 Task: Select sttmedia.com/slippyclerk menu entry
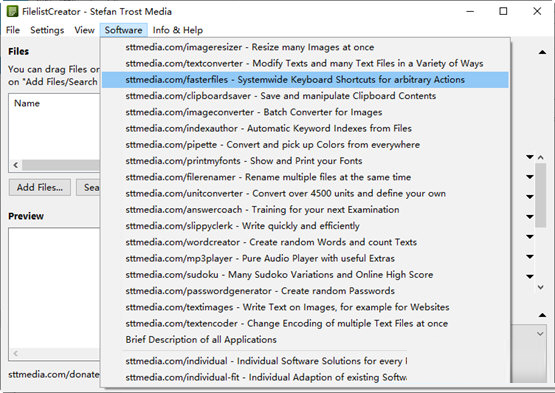click(305, 226)
